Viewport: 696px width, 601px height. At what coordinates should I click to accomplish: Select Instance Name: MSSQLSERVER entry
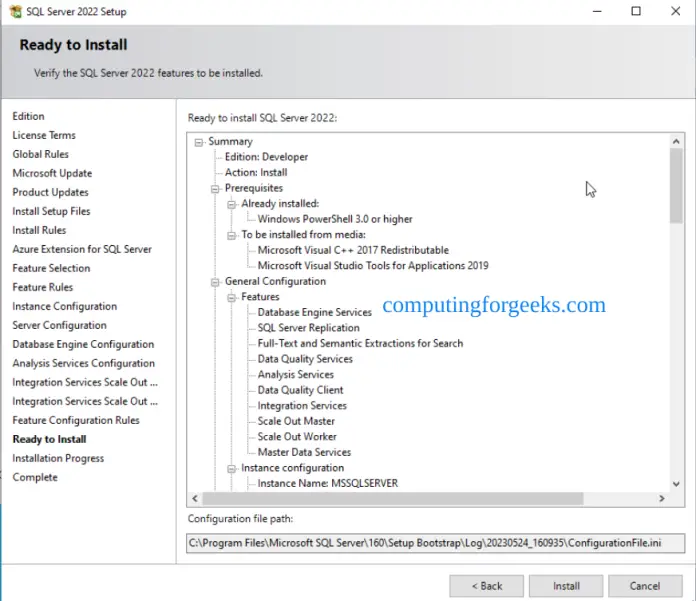click(x=327, y=483)
